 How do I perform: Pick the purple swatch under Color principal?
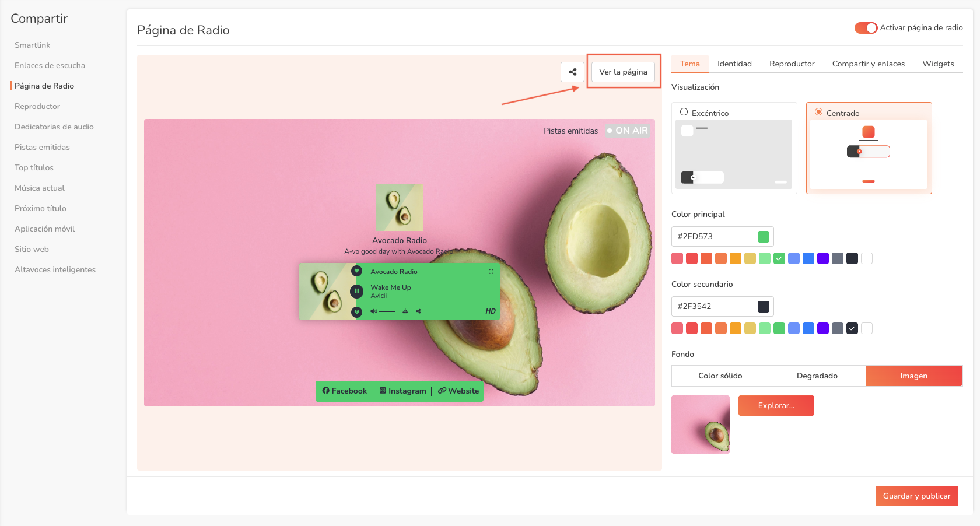pyautogui.click(x=823, y=258)
